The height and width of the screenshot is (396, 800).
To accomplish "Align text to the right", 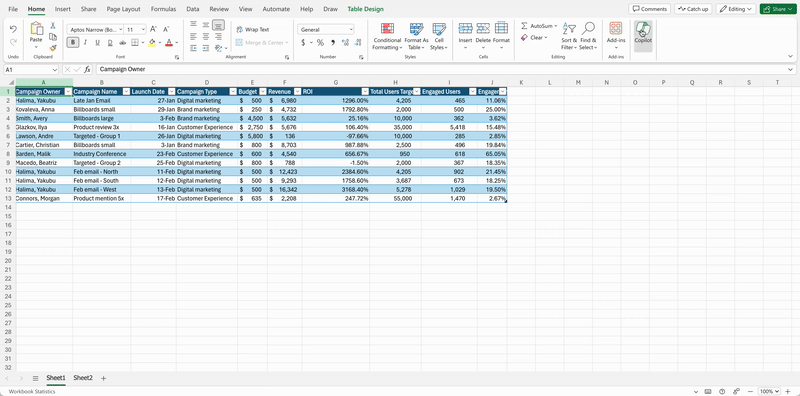I will click(218, 36).
